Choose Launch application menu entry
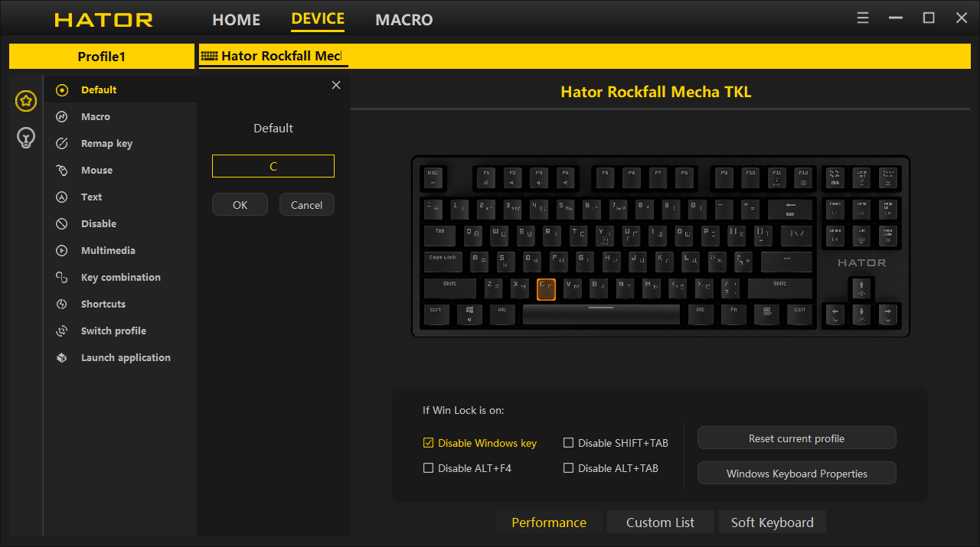 [x=126, y=358]
